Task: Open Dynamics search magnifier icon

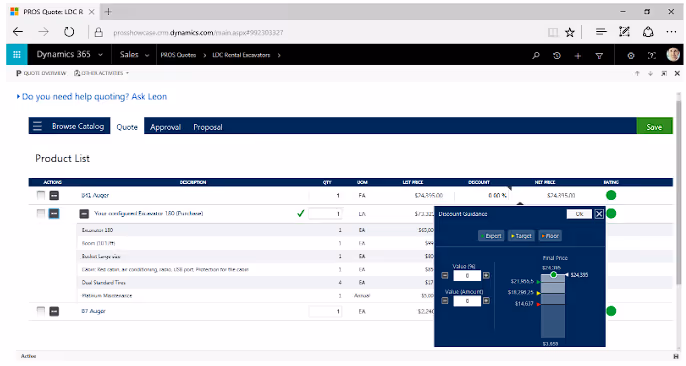Action: coord(536,56)
